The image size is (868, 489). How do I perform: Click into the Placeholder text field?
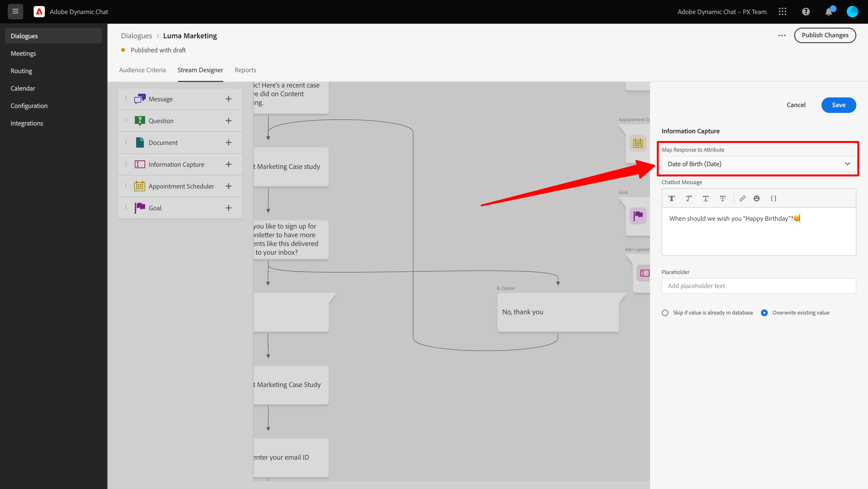758,286
